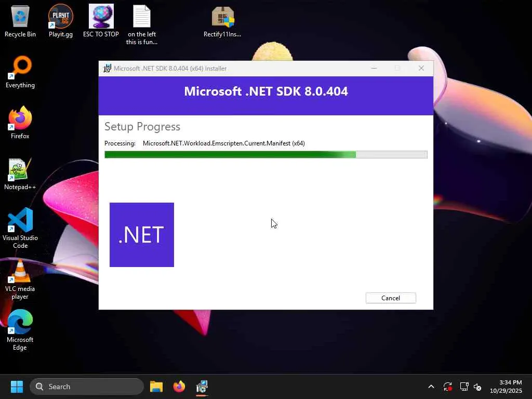Click the Microsoft .NET SDK 8.0.404 banner title

pos(265,91)
